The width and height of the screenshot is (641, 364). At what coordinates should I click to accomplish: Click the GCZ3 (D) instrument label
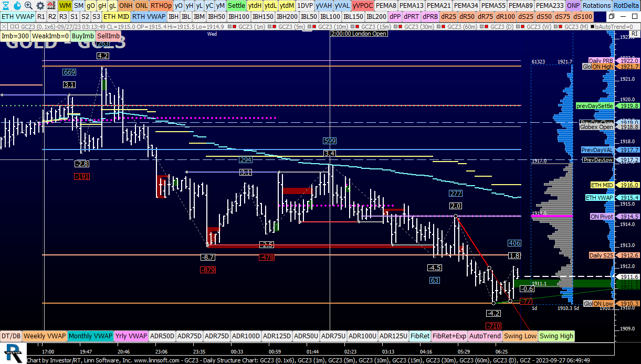[502, 26]
